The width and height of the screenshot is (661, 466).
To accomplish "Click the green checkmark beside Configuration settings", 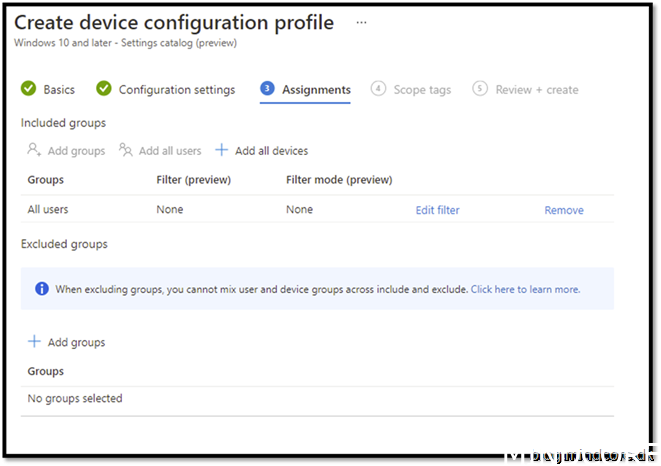I will (x=104, y=89).
